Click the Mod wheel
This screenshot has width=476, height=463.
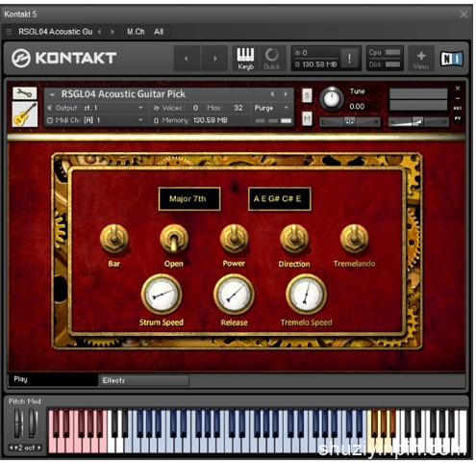pyautogui.click(x=33, y=424)
